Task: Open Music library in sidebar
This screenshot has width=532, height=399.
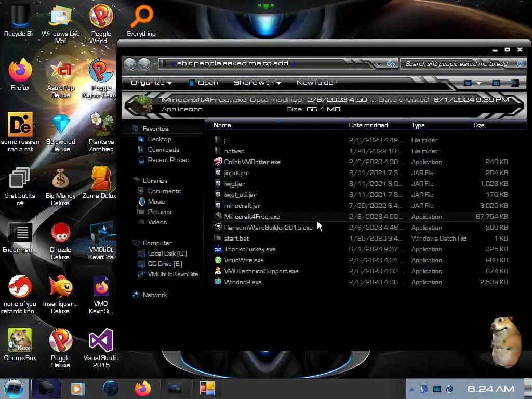Action: click(156, 202)
